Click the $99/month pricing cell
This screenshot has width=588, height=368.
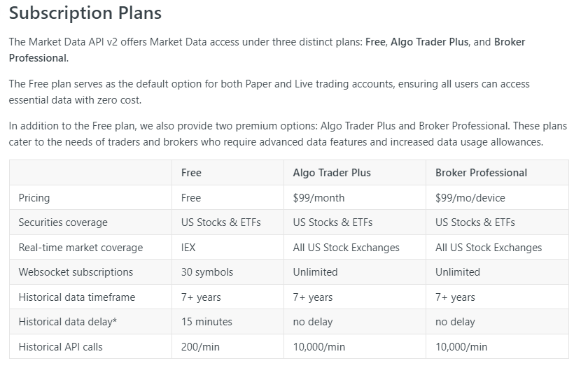[x=318, y=198]
